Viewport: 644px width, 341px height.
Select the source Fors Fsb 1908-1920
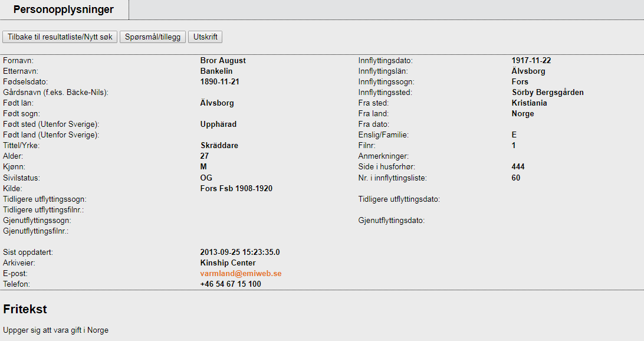click(236, 188)
